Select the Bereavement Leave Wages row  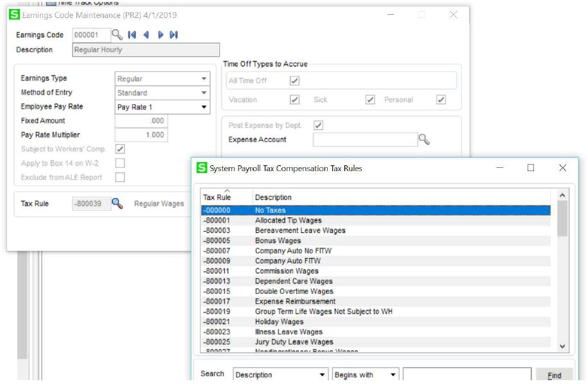(376, 230)
